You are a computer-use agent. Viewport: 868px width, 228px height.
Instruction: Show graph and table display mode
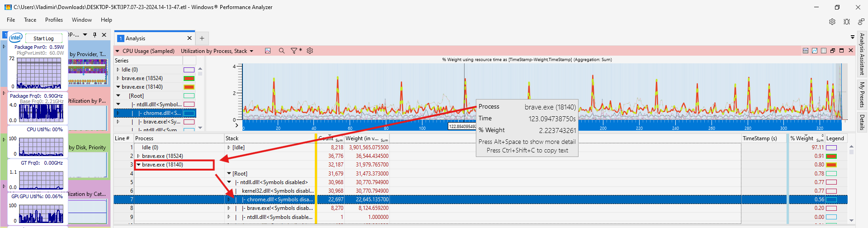coord(806,51)
